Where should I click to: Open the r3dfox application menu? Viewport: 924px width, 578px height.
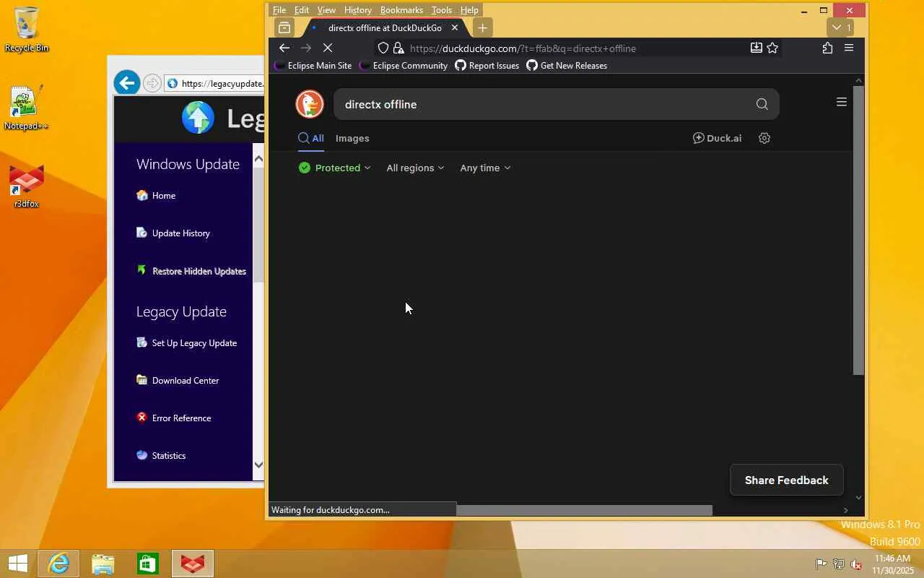849,48
